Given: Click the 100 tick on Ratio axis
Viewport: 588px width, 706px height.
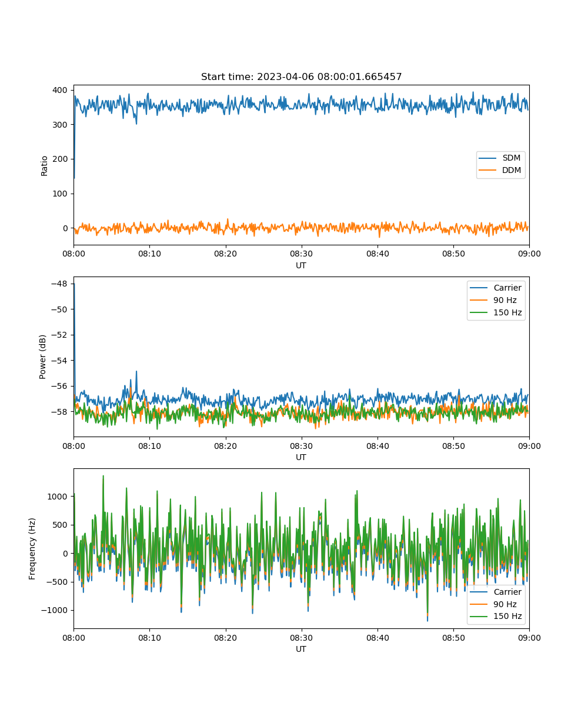Looking at the screenshot, I should point(61,194).
